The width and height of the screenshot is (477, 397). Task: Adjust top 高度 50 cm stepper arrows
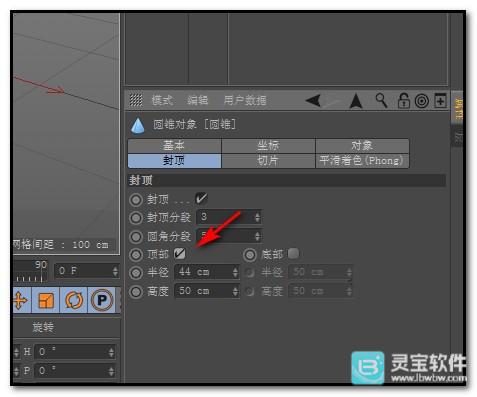(x=235, y=291)
